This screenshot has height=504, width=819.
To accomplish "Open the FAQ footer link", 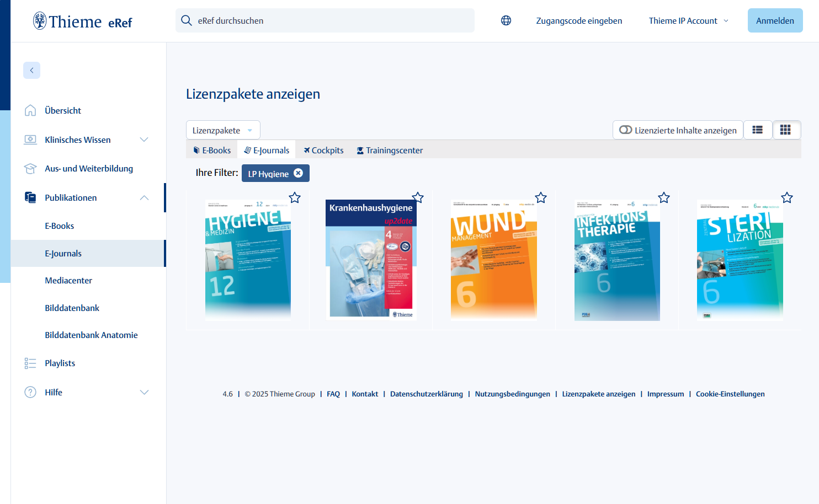I will coord(333,394).
